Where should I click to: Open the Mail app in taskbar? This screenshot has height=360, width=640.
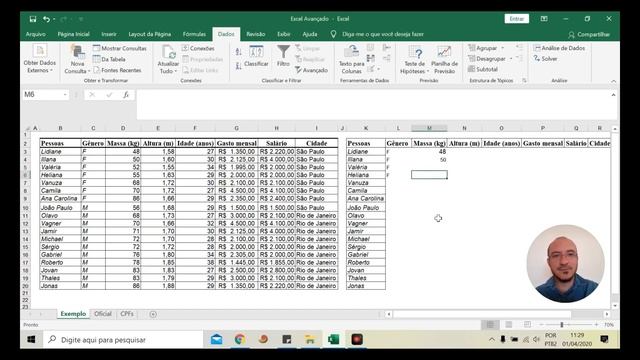(x=216, y=340)
